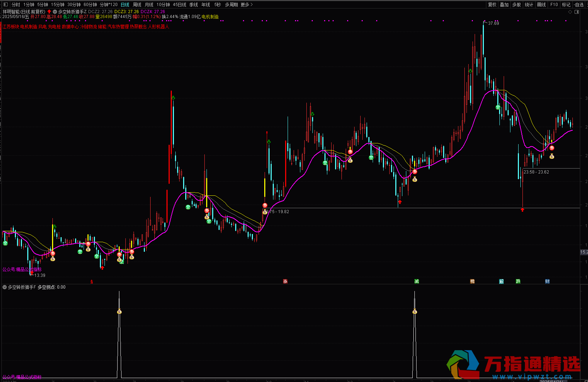The height and width of the screenshot is (382, 588).
Task: Click the 解 event marker on time axis
Action: (x=502, y=281)
